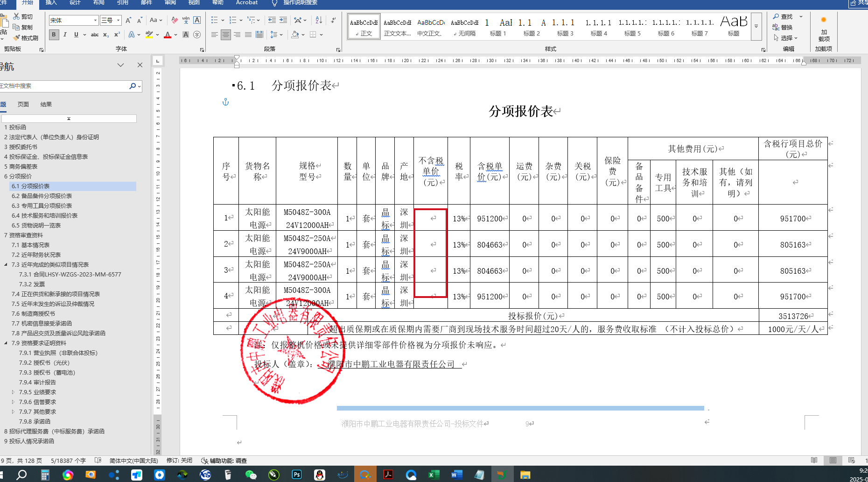868x482 pixels.
Task: Open the References (引用) ribbon tab
Action: coord(122,3)
